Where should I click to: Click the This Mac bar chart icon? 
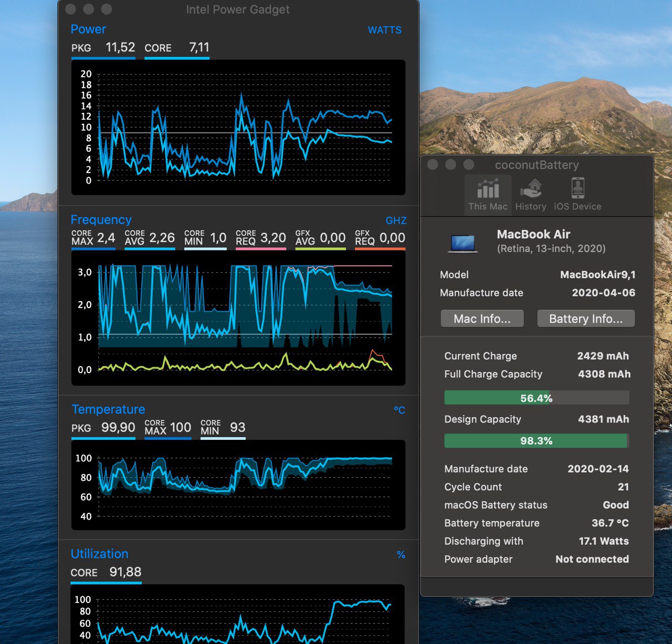coord(488,188)
